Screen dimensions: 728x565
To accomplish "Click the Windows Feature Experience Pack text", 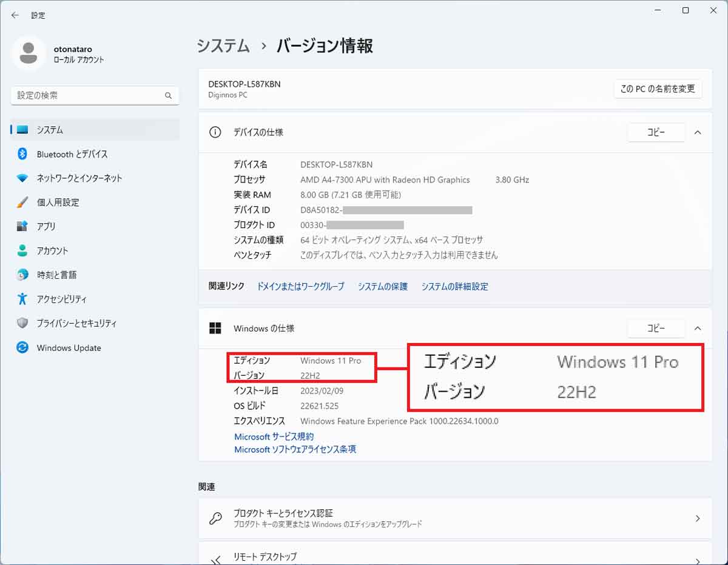I will point(399,421).
